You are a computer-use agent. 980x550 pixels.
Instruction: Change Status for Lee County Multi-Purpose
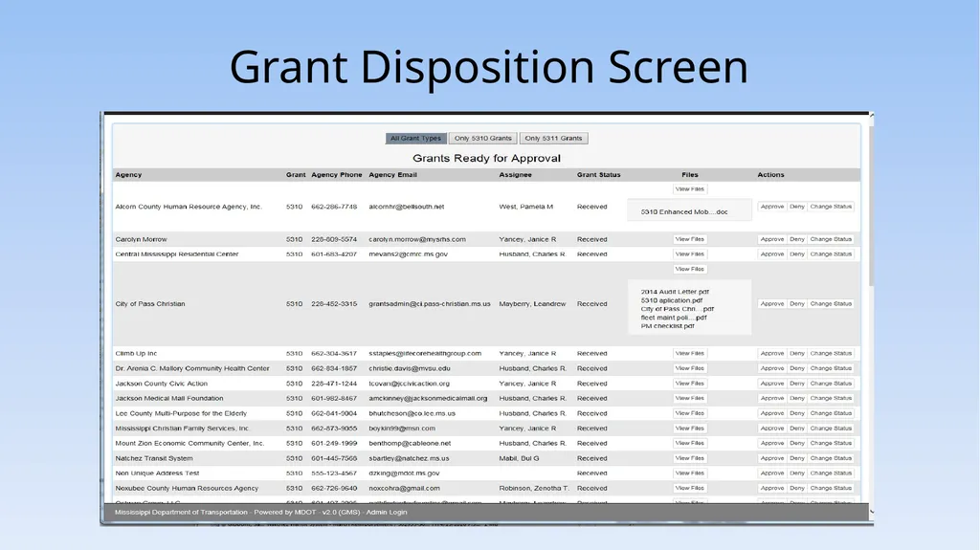coord(831,413)
